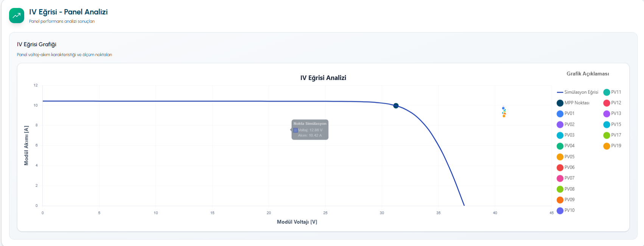Toggle PV03 legend marker
Viewport: 644px width, 246px height.
pyautogui.click(x=560, y=135)
